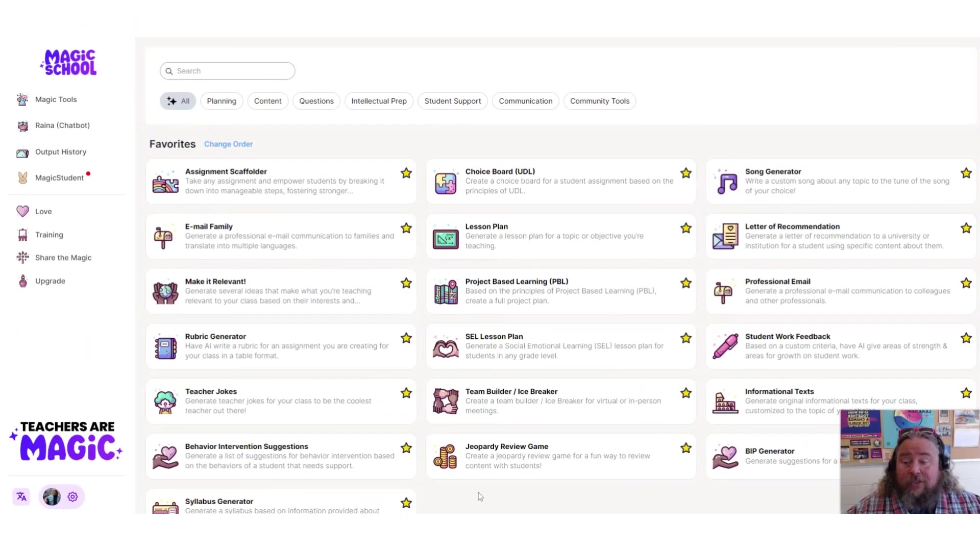The width and height of the screenshot is (980, 551).
Task: Toggle the Lesson Plan favorite star
Action: pyautogui.click(x=686, y=228)
